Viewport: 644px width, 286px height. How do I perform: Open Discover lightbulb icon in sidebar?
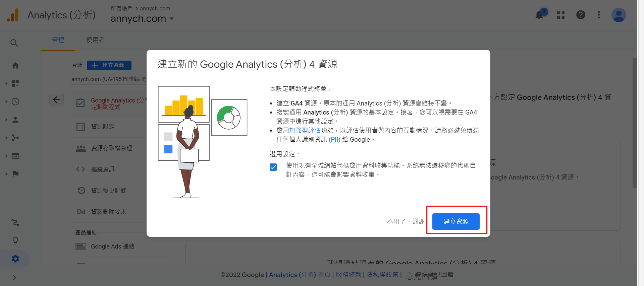pyautogui.click(x=15, y=241)
